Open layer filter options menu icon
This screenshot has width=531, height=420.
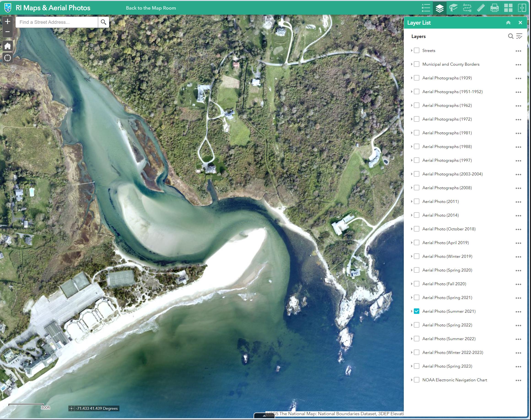519,36
